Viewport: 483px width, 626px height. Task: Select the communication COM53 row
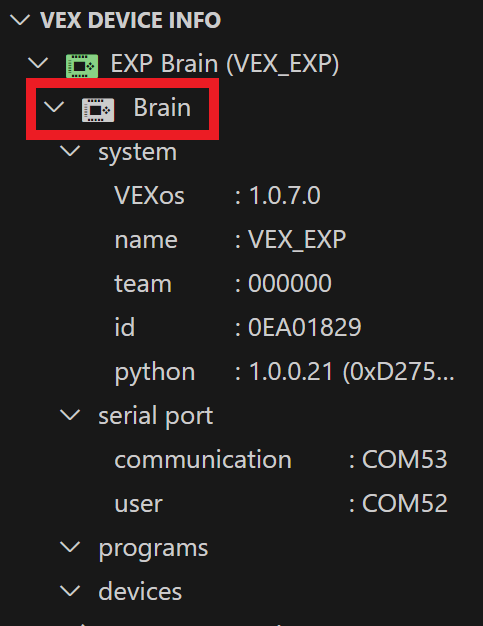tap(242, 459)
